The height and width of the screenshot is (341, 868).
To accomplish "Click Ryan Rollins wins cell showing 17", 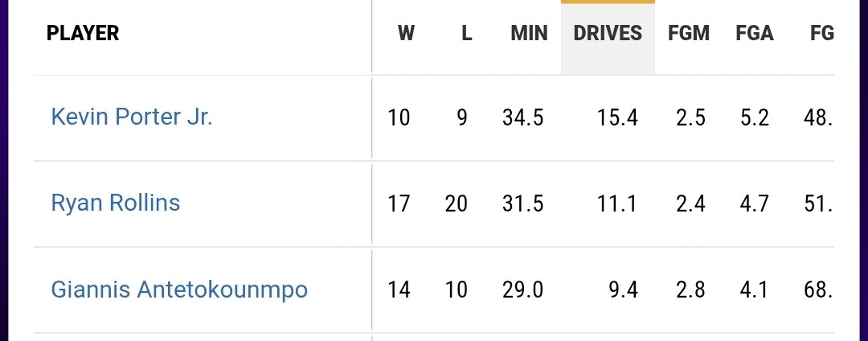I will [x=399, y=203].
